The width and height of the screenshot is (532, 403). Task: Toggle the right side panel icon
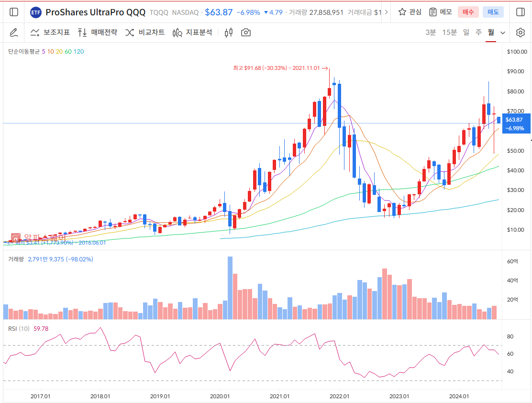pyautogui.click(x=520, y=12)
